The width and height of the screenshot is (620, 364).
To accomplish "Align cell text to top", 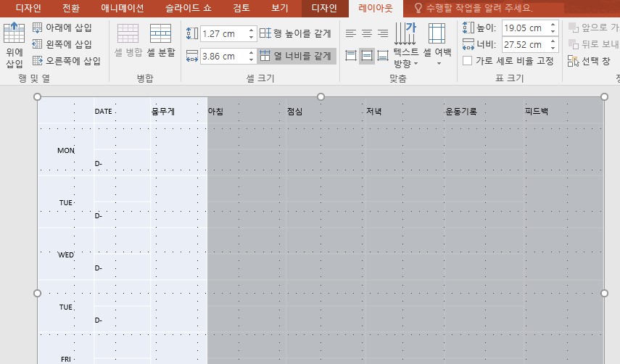I will (x=351, y=56).
